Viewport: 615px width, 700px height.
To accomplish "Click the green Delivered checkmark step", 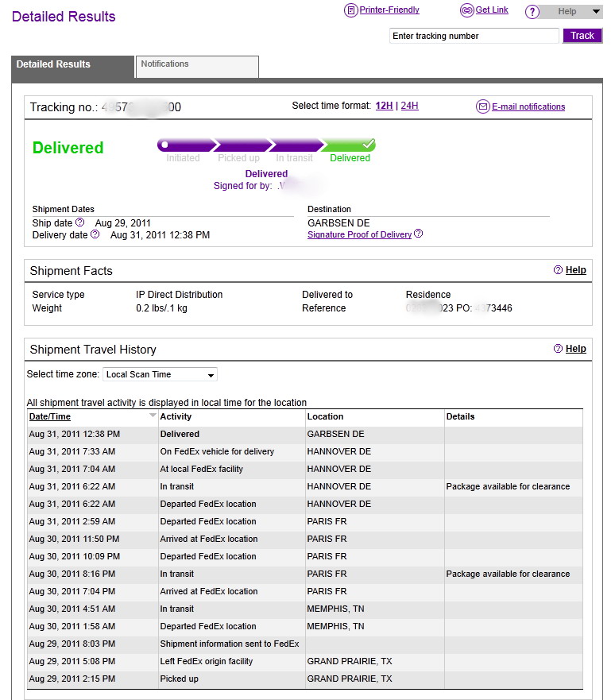I will 350,145.
